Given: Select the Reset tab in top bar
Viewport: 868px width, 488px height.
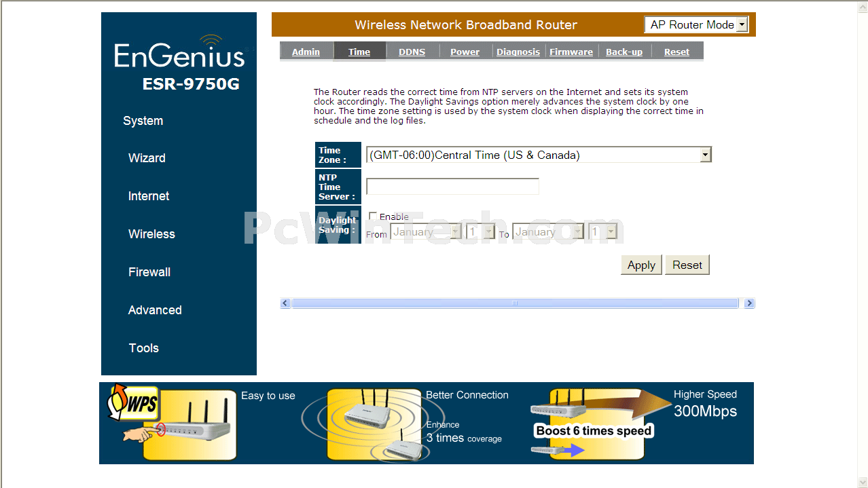Looking at the screenshot, I should pos(676,52).
